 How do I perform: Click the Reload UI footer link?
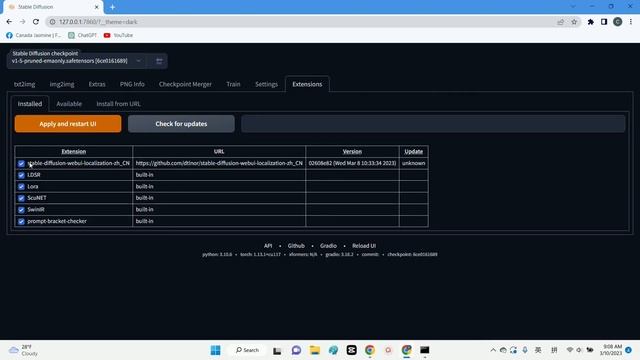pyautogui.click(x=364, y=246)
